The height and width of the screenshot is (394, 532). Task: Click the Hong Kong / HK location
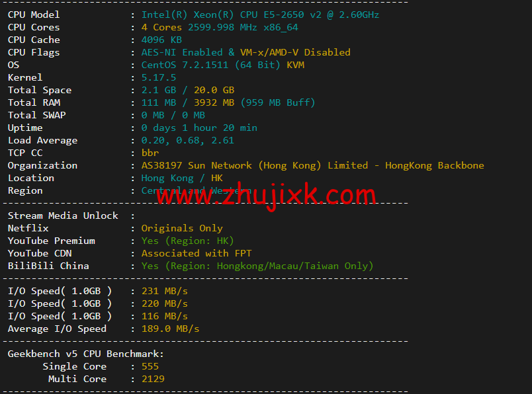(x=182, y=178)
